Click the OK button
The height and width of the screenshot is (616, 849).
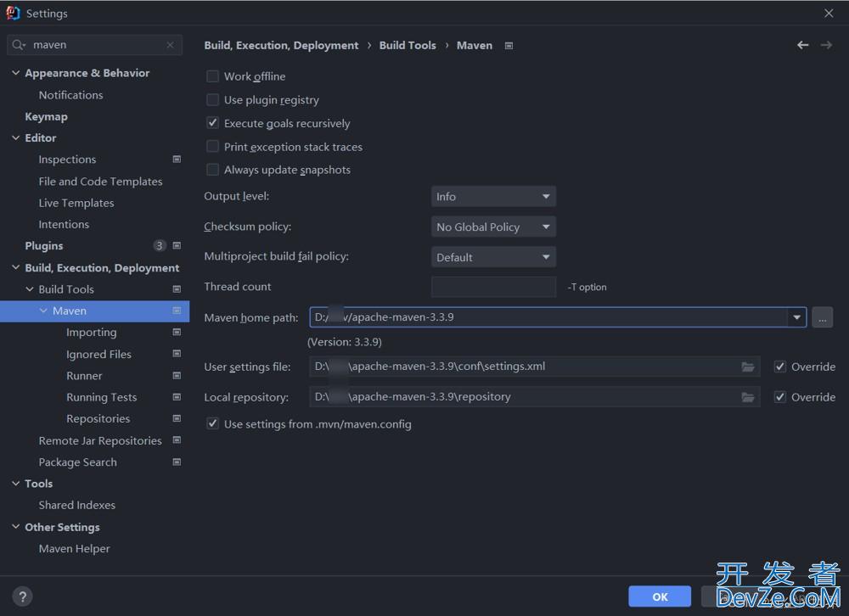click(660, 596)
